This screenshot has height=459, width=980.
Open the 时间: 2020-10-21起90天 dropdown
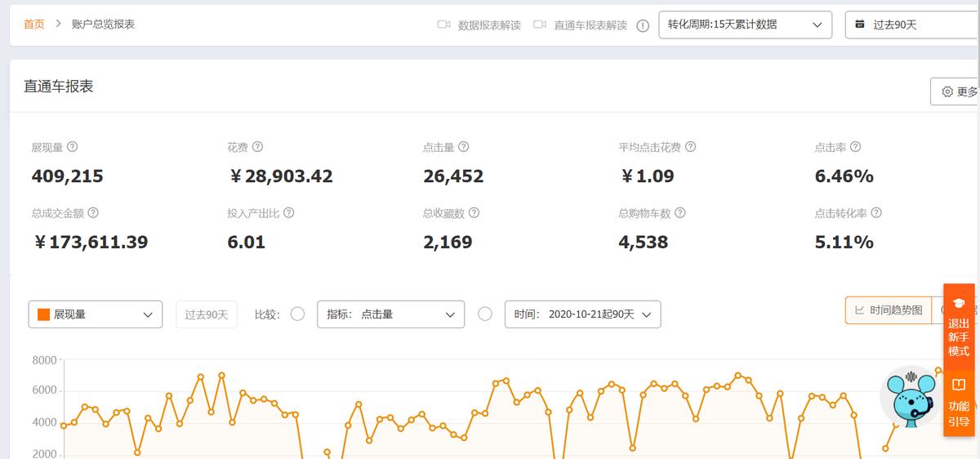click(x=583, y=314)
